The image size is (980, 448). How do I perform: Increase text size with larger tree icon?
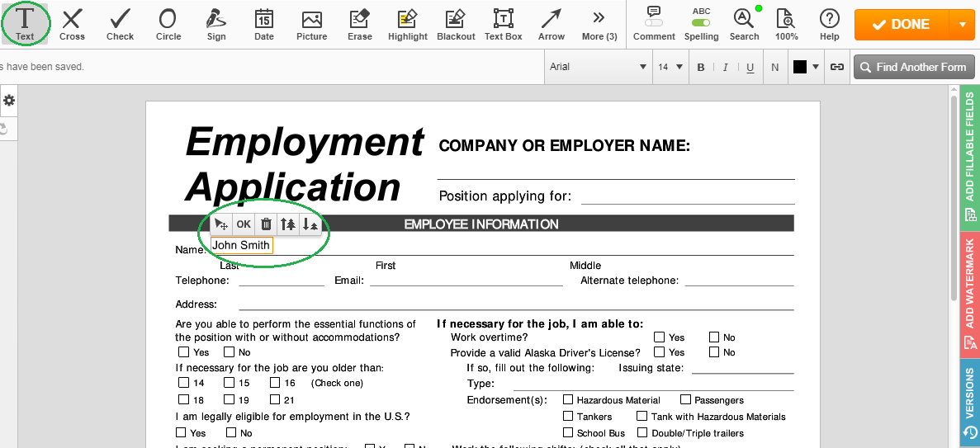[x=287, y=224]
